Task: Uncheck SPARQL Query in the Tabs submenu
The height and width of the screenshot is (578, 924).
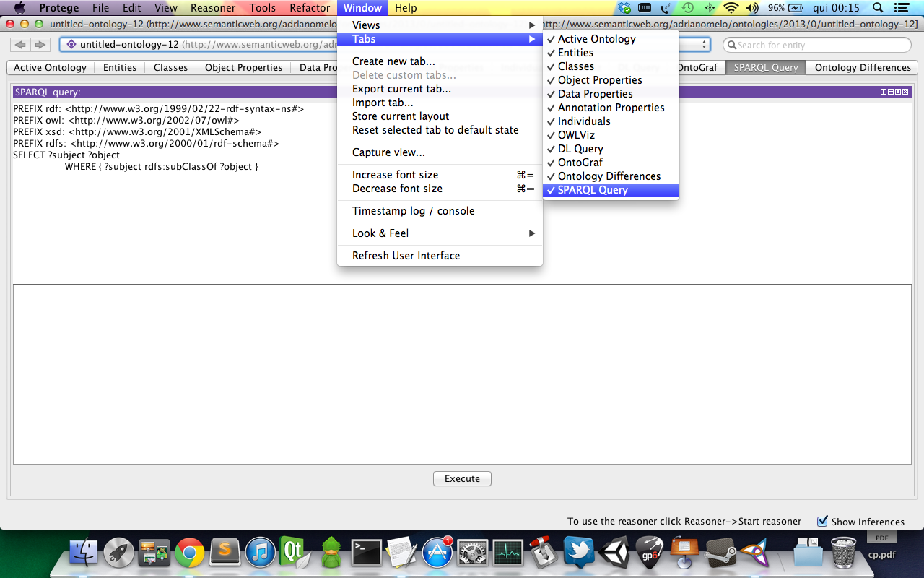Action: click(x=611, y=190)
